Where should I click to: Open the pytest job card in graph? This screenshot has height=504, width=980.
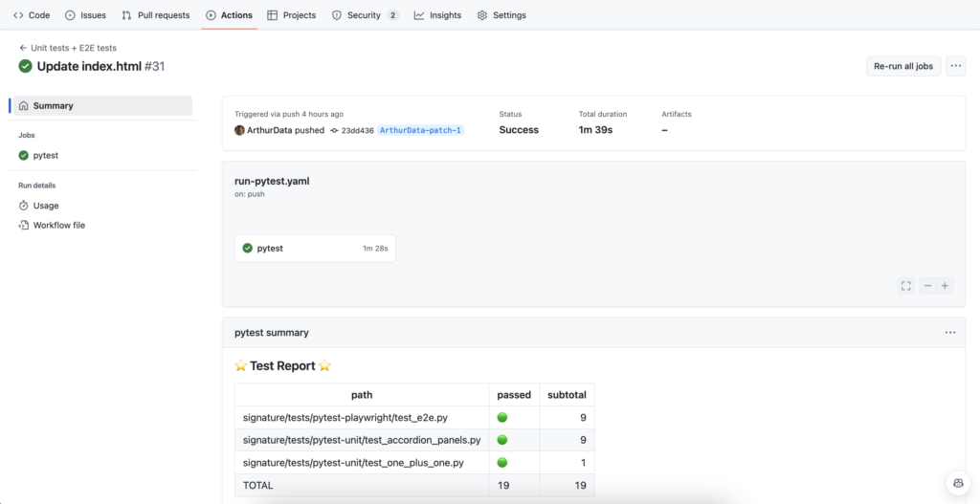[315, 248]
